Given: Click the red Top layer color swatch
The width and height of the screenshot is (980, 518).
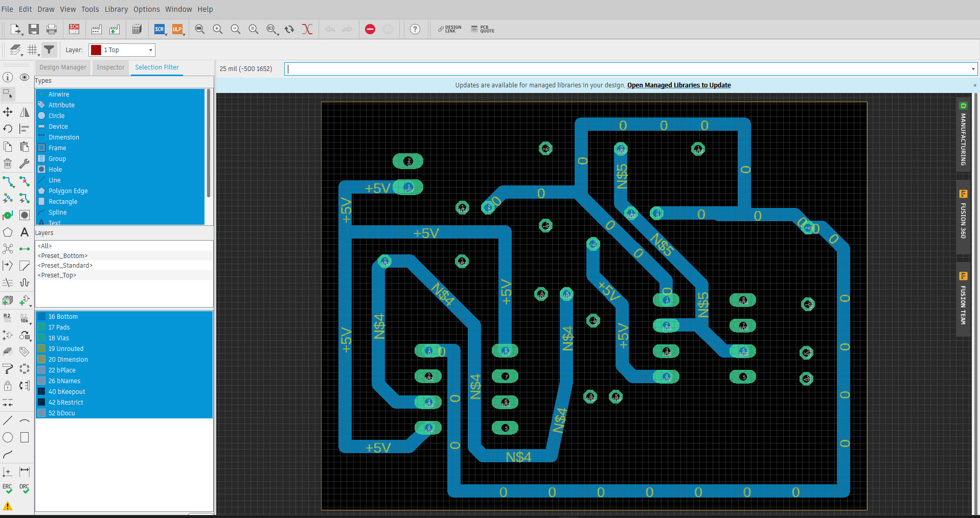Looking at the screenshot, I should click(x=96, y=50).
